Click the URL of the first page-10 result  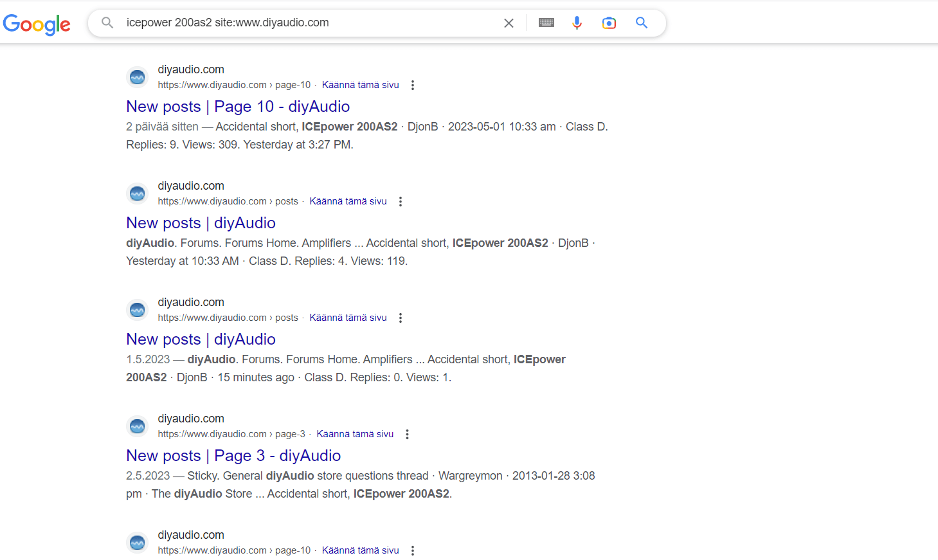pyautogui.click(x=234, y=85)
